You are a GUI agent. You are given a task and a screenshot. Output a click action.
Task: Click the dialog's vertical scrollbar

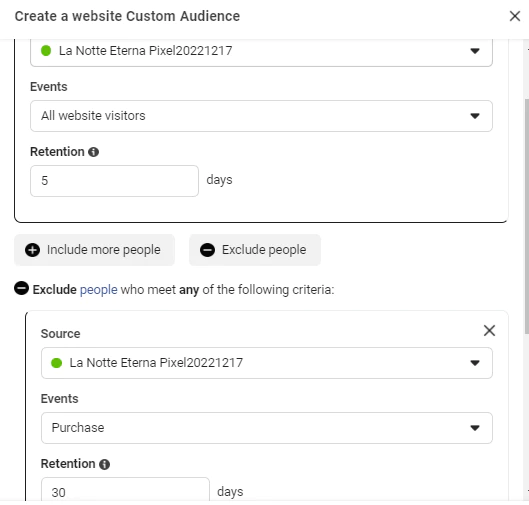click(x=527, y=216)
